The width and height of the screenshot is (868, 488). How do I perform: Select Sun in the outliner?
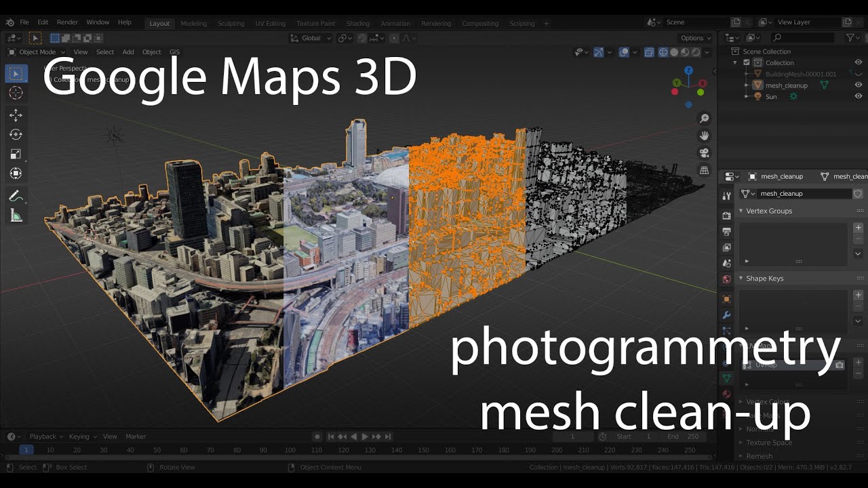click(x=771, y=96)
